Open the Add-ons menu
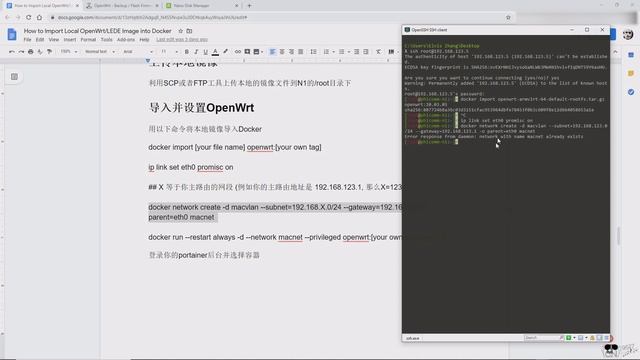Screen dimensions: 640x360 (126, 40)
